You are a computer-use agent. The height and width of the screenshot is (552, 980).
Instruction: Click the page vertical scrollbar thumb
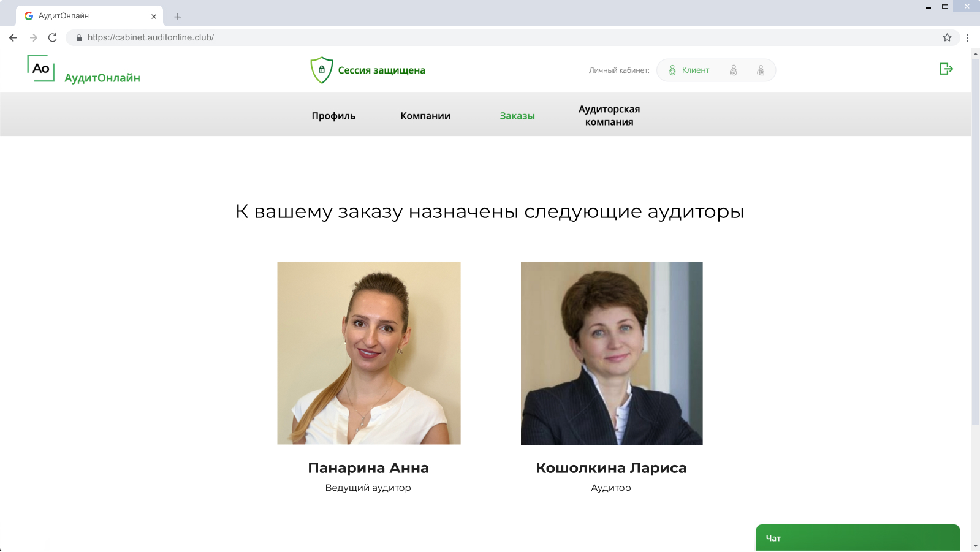pyautogui.click(x=975, y=241)
